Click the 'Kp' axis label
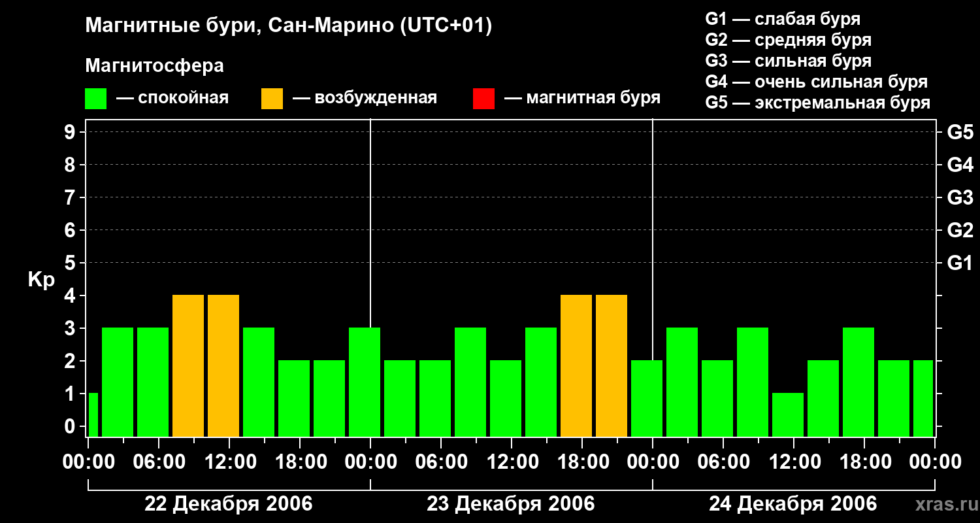The height and width of the screenshot is (523, 980). [41, 280]
